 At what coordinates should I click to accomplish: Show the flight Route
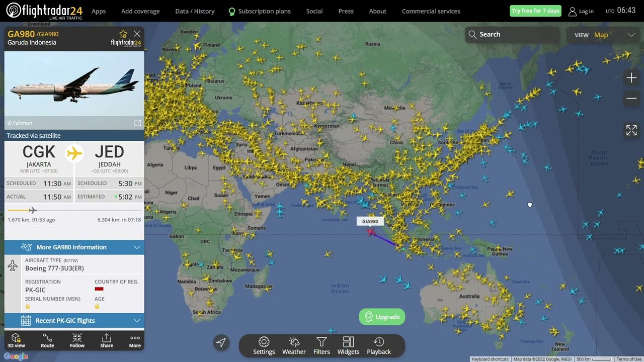[x=47, y=340]
